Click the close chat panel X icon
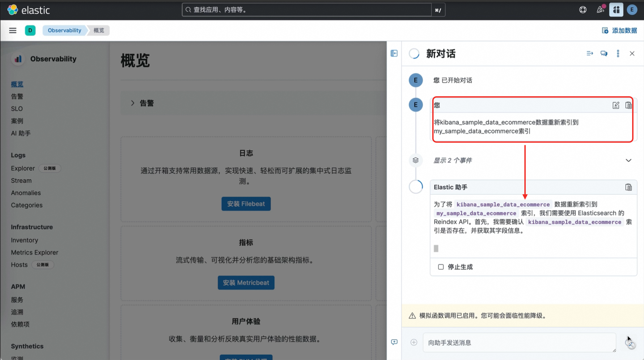The image size is (644, 360). point(632,53)
